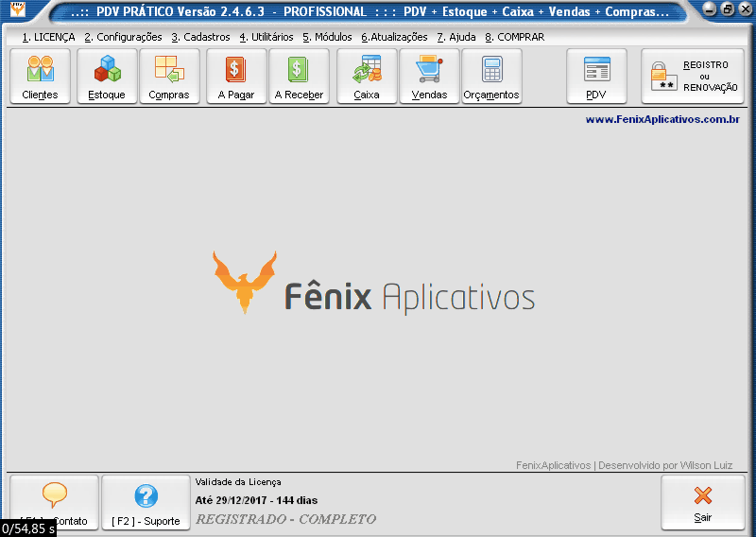
Task: Open the 3. Cadastros menu
Action: click(x=200, y=37)
